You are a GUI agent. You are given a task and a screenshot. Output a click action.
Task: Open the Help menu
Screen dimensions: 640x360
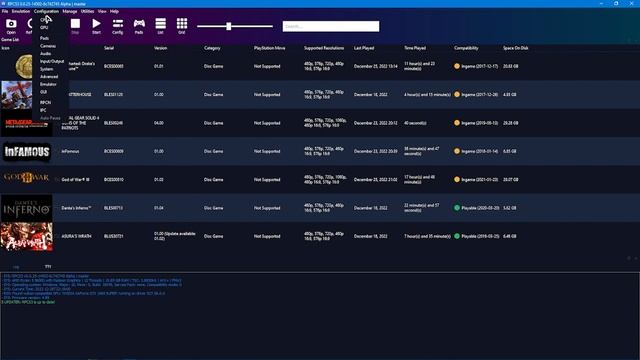[114, 11]
